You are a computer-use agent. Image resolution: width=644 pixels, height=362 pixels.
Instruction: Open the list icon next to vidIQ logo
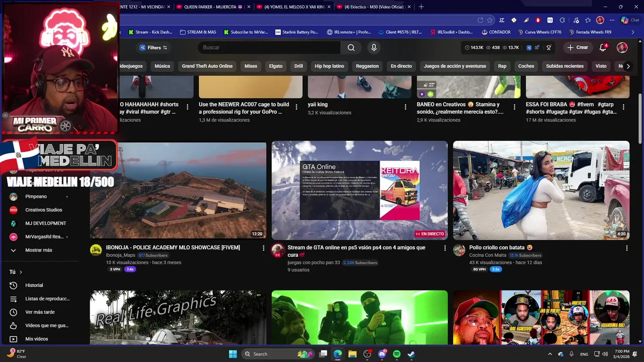pyautogui.click(x=537, y=47)
